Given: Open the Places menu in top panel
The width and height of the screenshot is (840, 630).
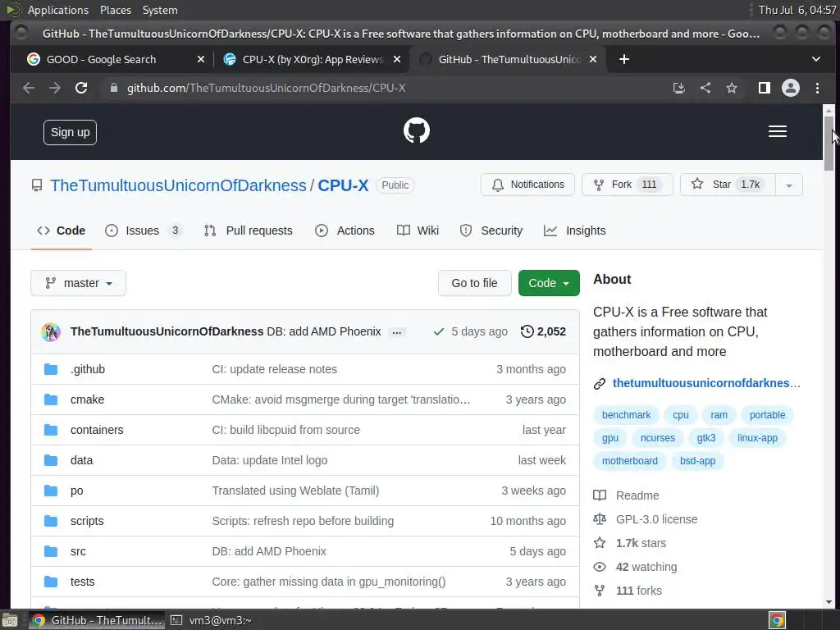Looking at the screenshot, I should 115,10.
